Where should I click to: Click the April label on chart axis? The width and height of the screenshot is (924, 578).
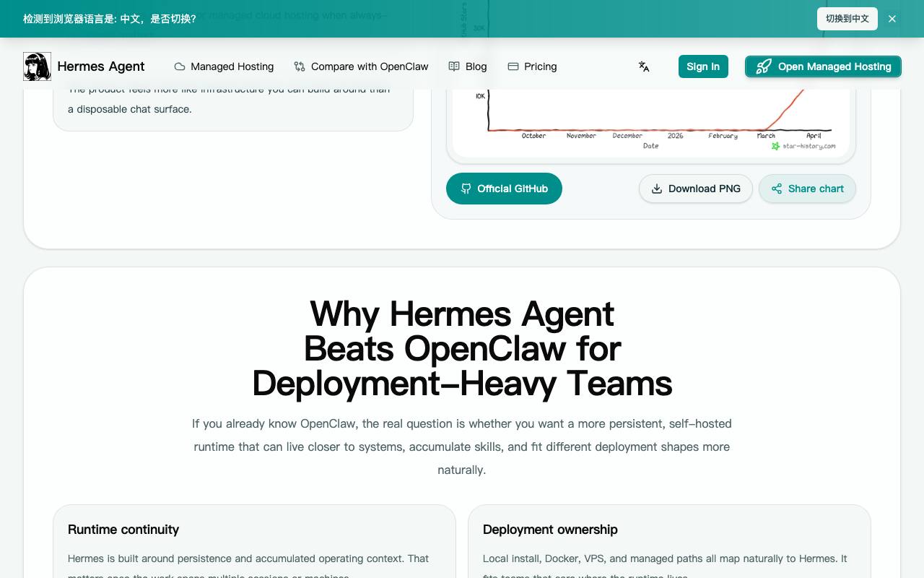814,136
